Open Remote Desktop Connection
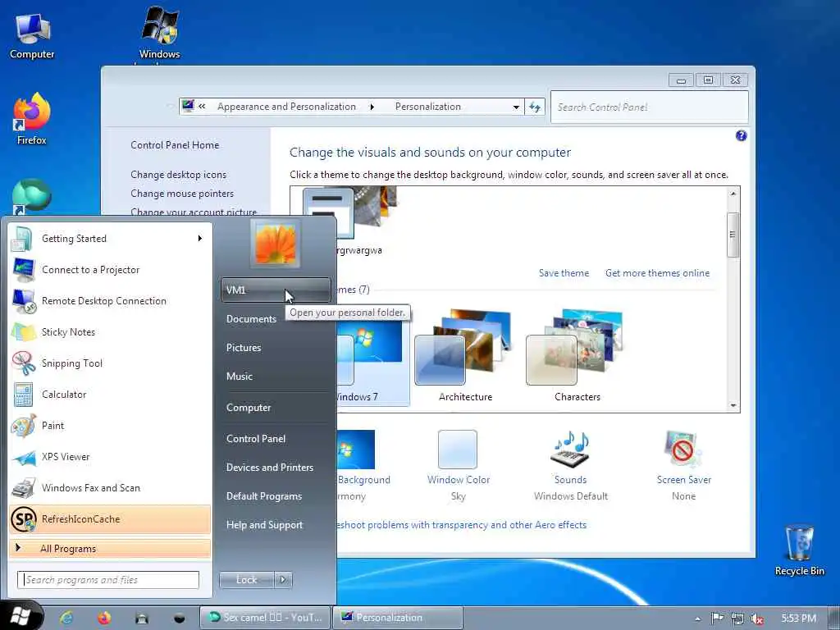This screenshot has width=840, height=630. (110, 300)
